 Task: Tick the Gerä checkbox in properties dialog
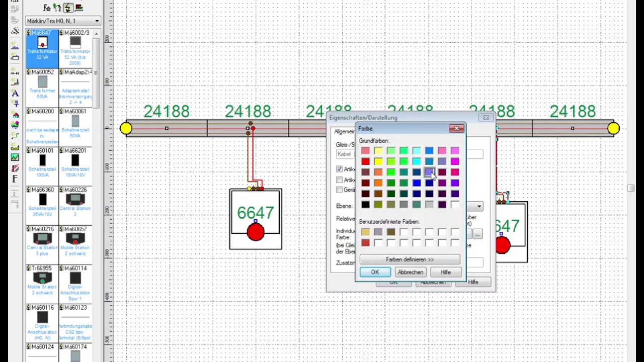pyautogui.click(x=339, y=190)
